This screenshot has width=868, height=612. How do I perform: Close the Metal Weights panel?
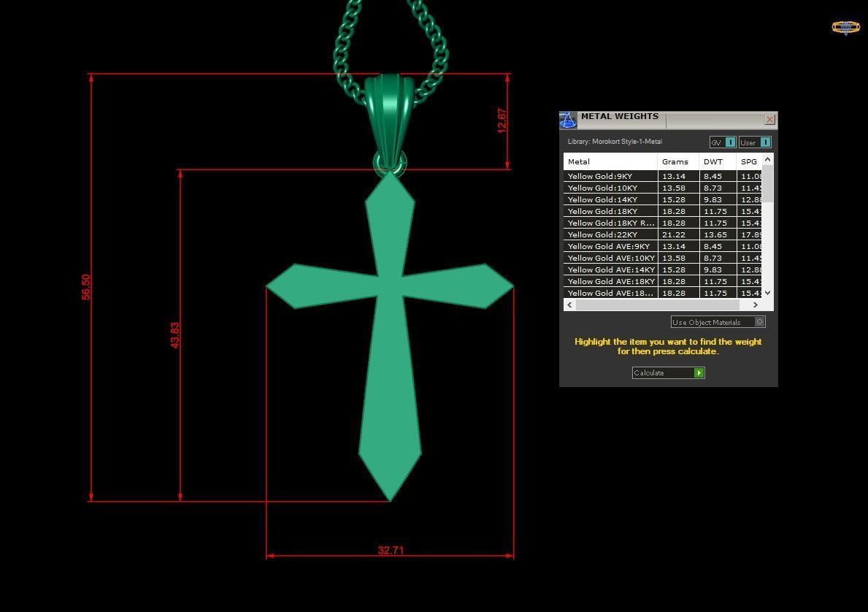(769, 120)
